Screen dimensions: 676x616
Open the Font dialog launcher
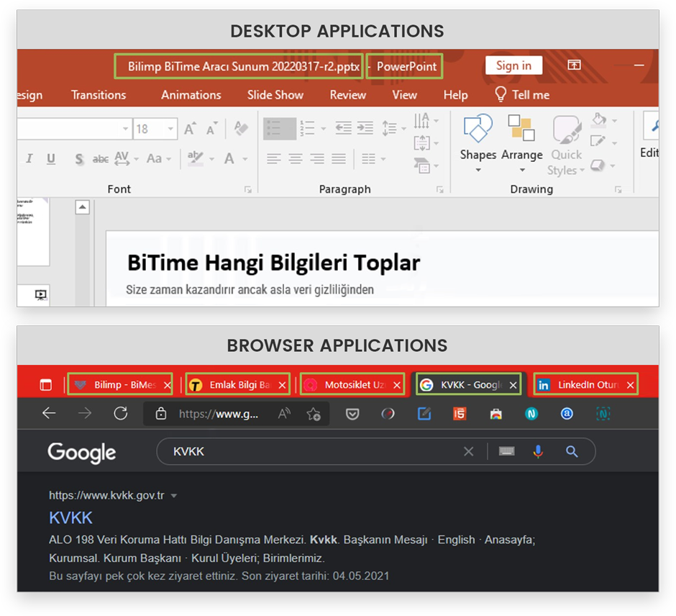(248, 189)
